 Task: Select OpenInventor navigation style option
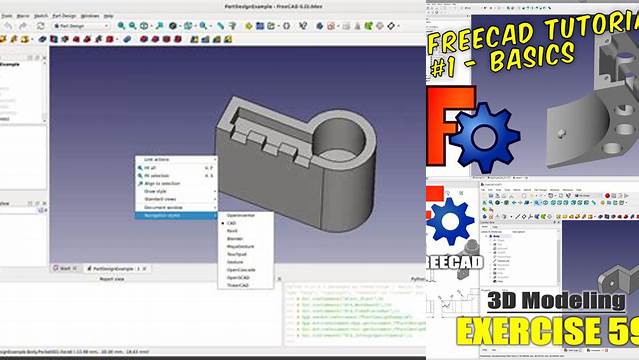point(240,215)
